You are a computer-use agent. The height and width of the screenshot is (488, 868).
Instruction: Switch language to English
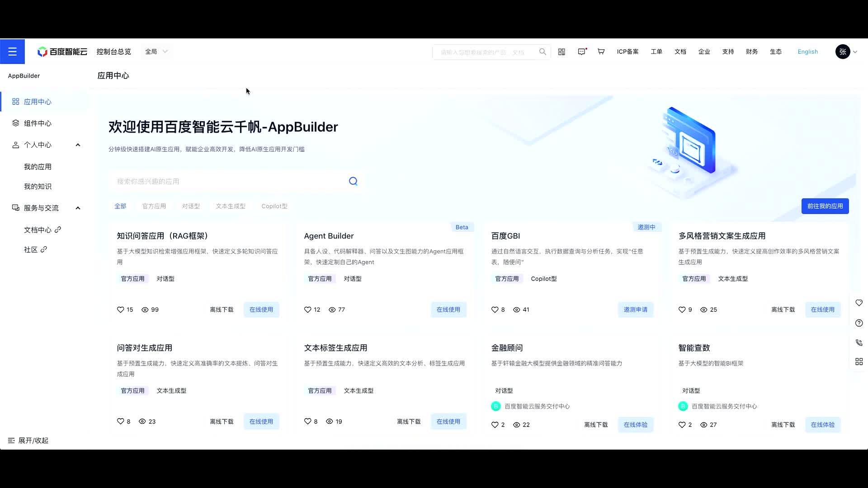(808, 52)
